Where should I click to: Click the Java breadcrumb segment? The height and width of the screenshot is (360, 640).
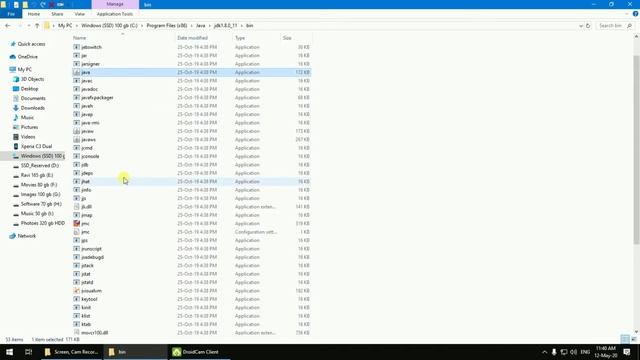200,26
